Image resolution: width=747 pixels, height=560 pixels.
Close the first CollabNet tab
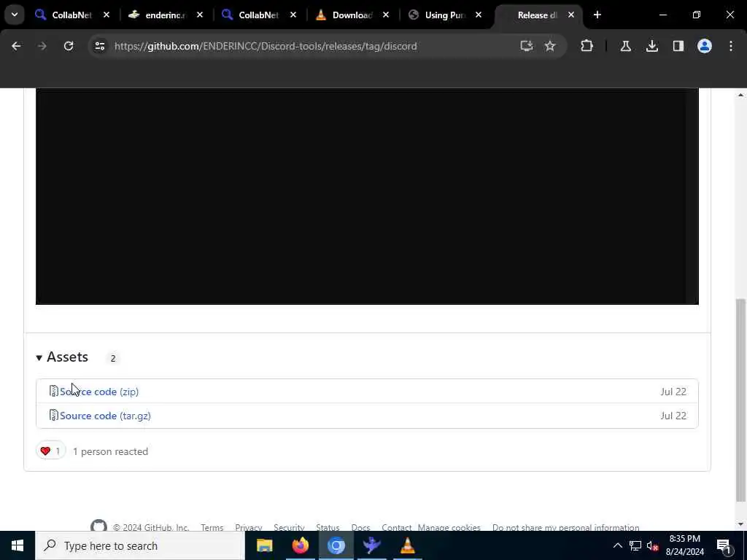[107, 15]
